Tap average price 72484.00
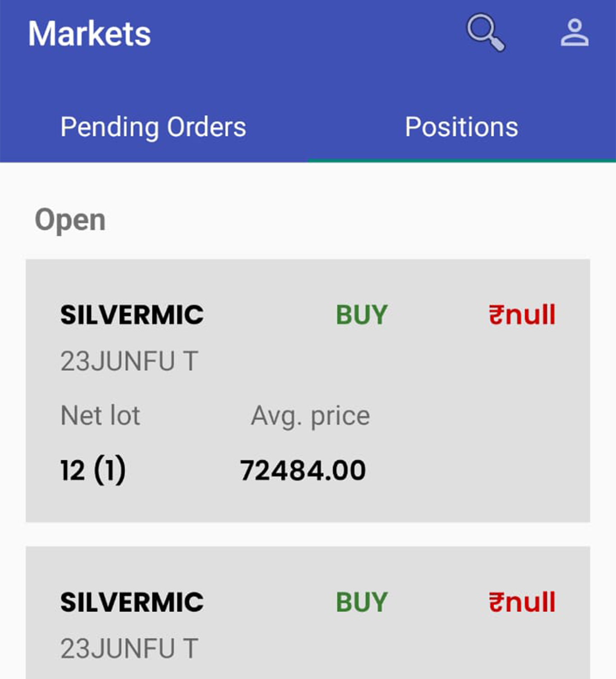616x679 pixels. [303, 471]
